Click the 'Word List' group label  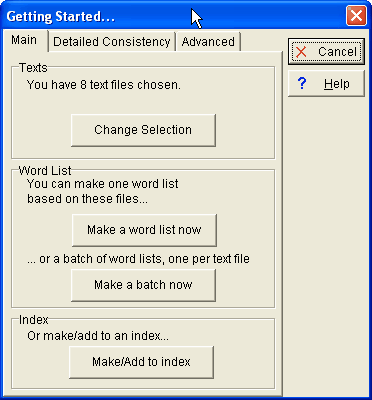click(45, 171)
